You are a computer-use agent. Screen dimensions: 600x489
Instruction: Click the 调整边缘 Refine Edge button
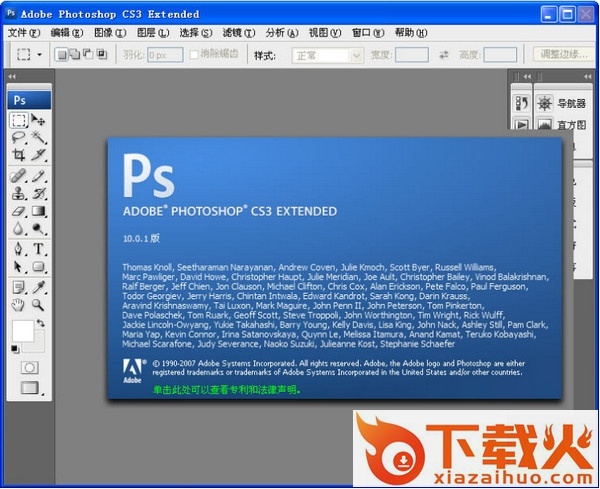(x=564, y=54)
